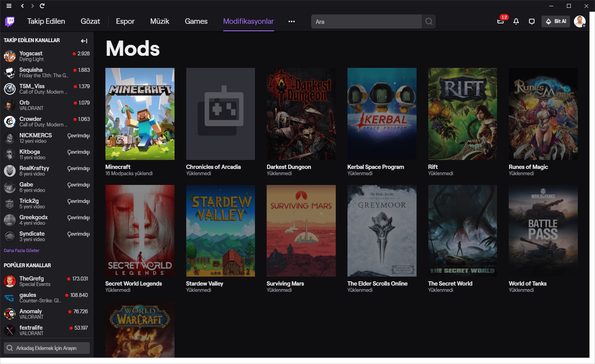
Task: Open the whispers chat icon
Action: pyautogui.click(x=532, y=21)
